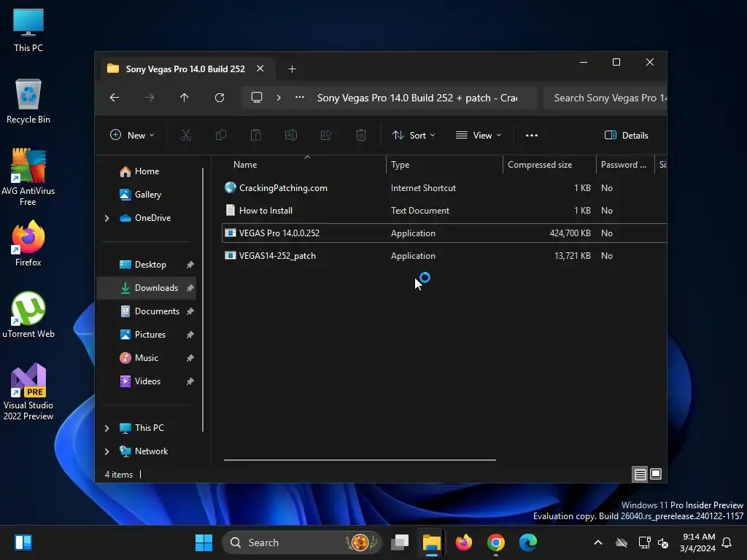Open the Documents folder in sidebar
The width and height of the screenshot is (747, 560).
146,311
